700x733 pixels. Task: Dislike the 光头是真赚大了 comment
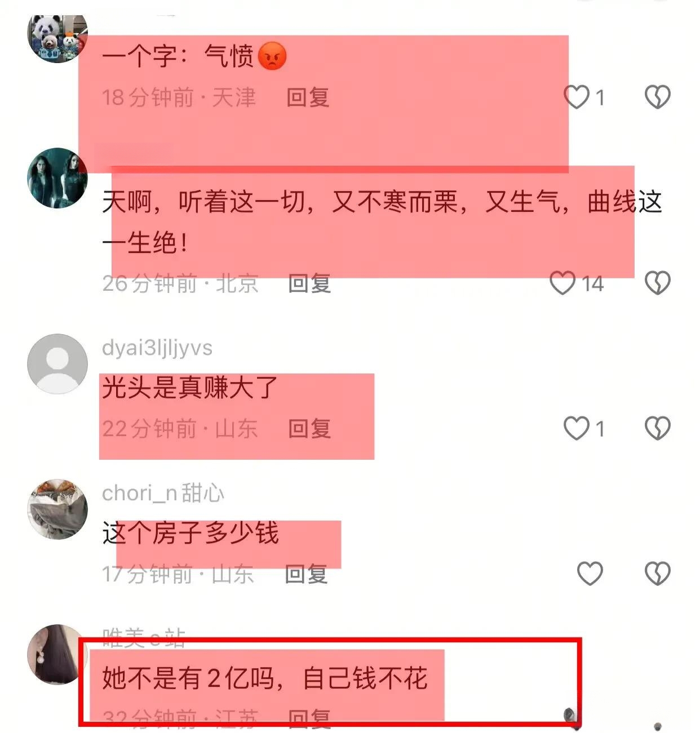coord(657,429)
